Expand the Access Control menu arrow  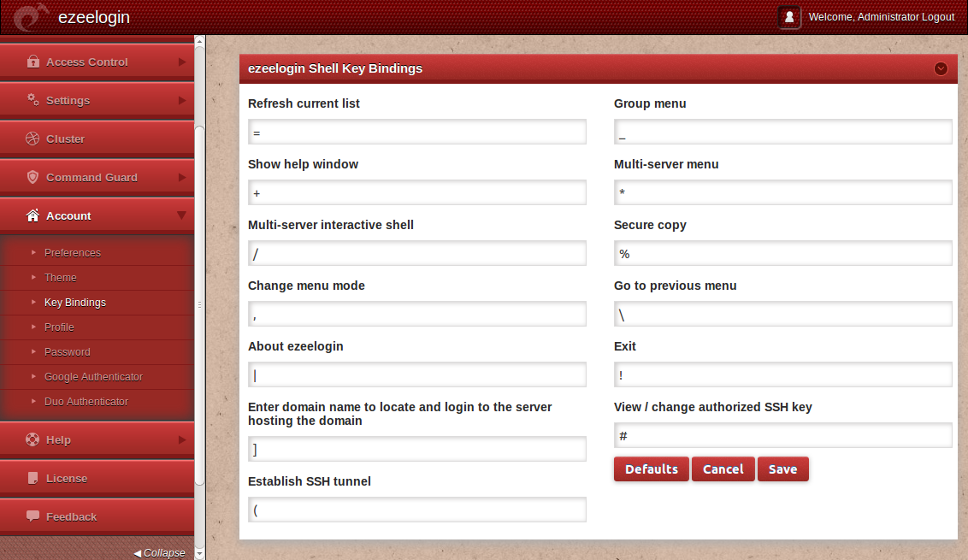point(181,62)
